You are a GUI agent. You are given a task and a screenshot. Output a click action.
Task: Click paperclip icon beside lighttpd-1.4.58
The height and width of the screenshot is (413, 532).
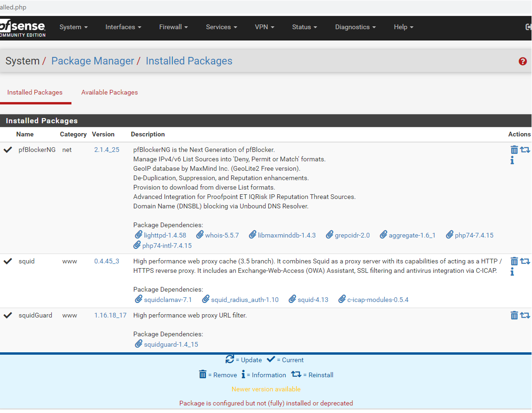tap(139, 235)
